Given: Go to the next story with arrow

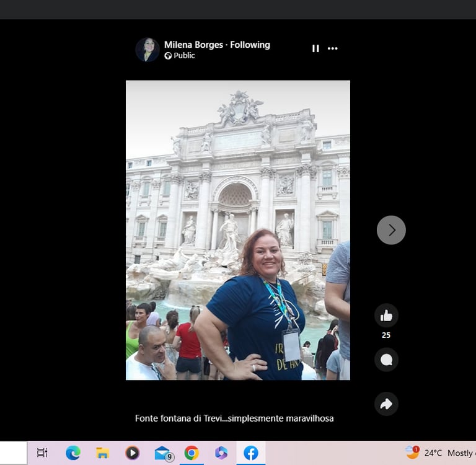Looking at the screenshot, I should tap(391, 230).
